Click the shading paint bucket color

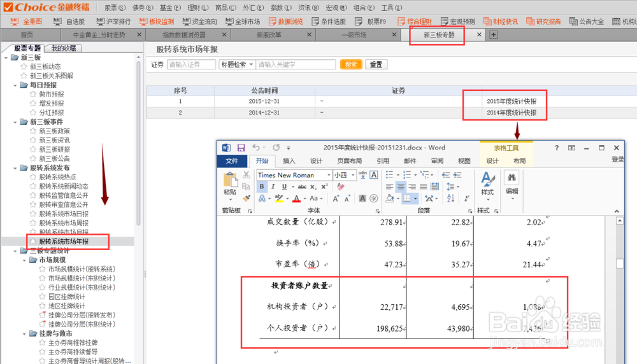tap(390, 199)
